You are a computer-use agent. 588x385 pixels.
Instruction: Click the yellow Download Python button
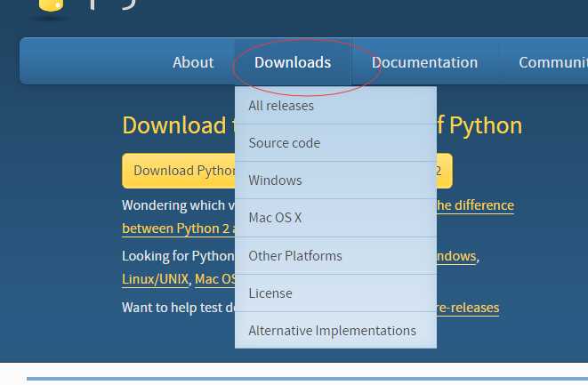[179, 171]
